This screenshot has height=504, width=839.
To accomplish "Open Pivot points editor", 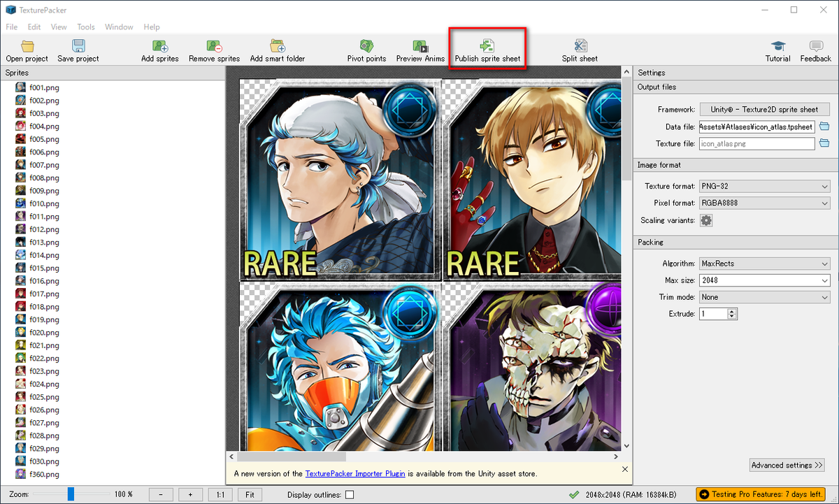I will pyautogui.click(x=366, y=51).
